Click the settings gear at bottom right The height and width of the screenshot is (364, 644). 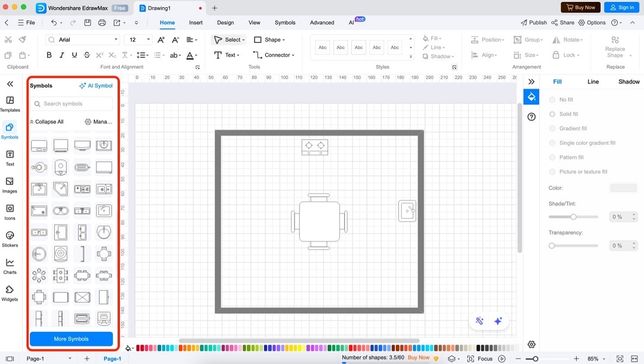[531, 344]
